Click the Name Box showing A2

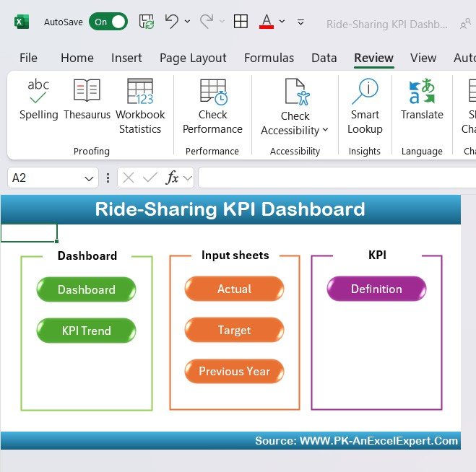coord(46,178)
